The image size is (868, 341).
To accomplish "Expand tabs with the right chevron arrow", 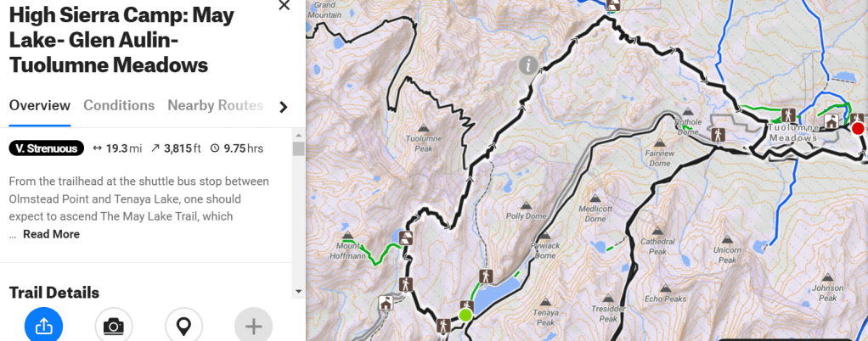I will [284, 107].
